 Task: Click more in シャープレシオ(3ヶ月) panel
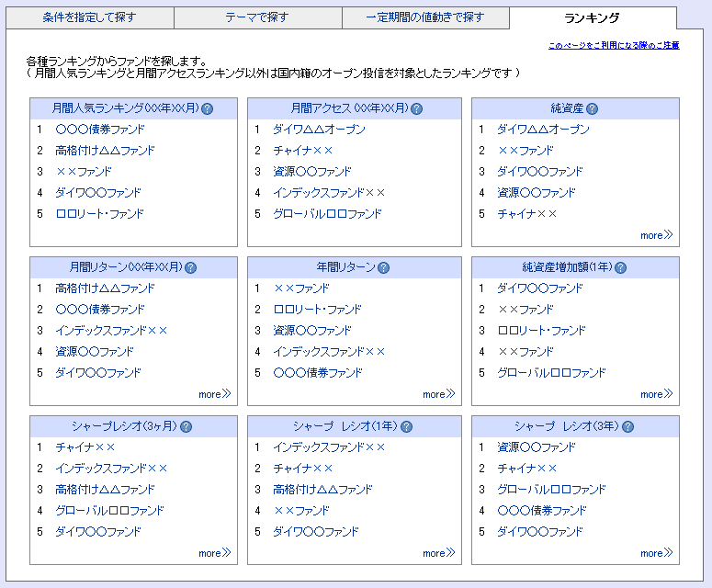click(215, 553)
